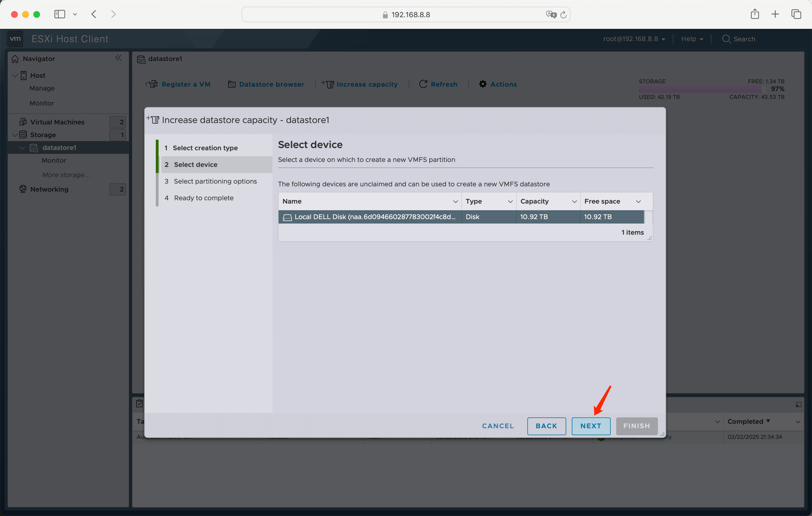The image size is (812, 516).
Task: Click the Virtual Machines count badge 2
Action: 118,122
